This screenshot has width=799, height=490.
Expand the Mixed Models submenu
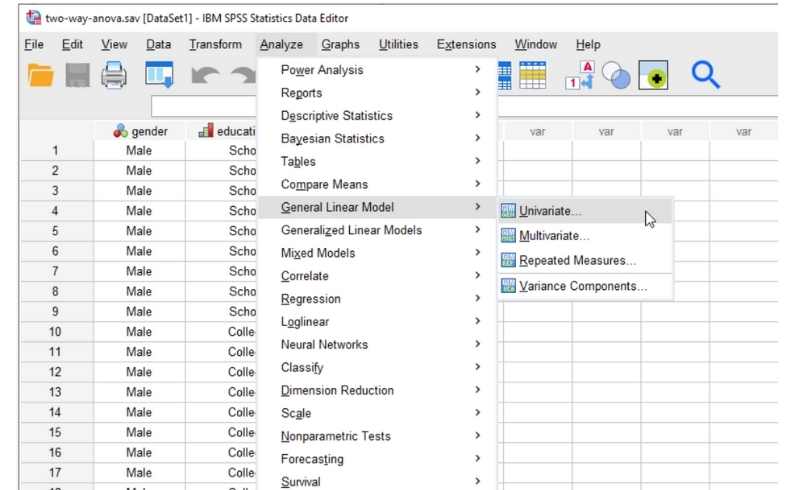coord(378,253)
